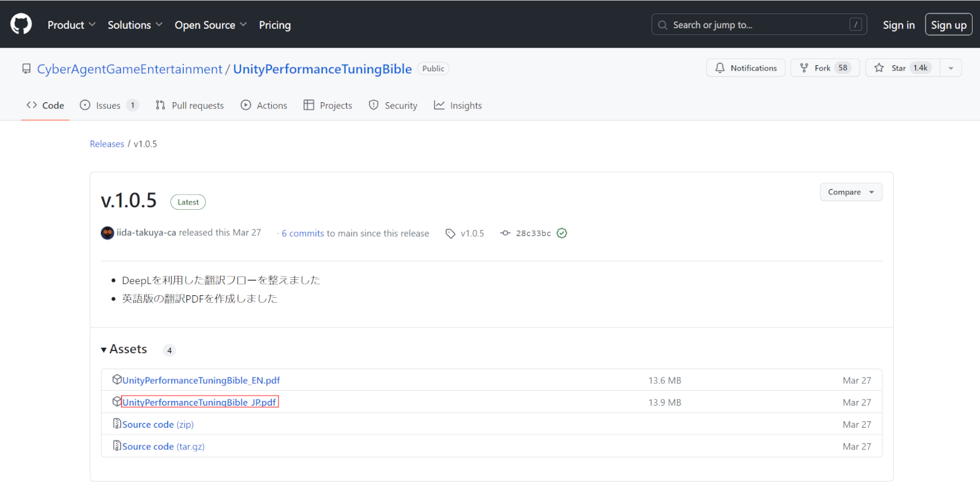The width and height of the screenshot is (980, 489).
Task: Open UnityPerformanceTuningBible repository link
Action: pyautogui.click(x=322, y=69)
